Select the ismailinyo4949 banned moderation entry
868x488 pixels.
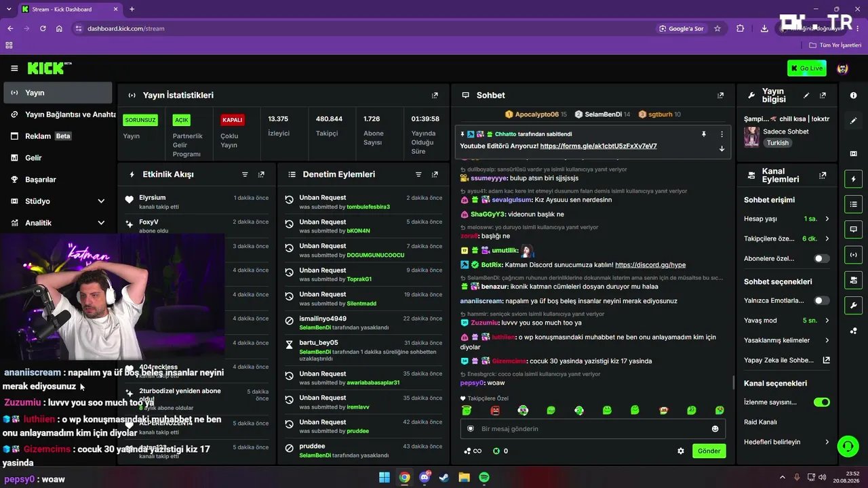pyautogui.click(x=363, y=323)
